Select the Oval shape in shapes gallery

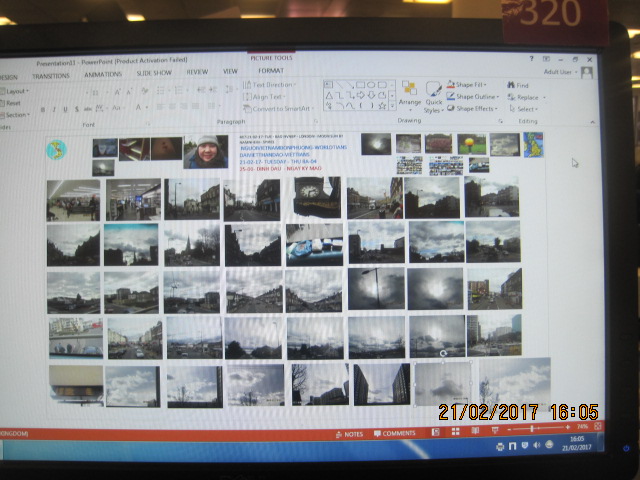371,85
